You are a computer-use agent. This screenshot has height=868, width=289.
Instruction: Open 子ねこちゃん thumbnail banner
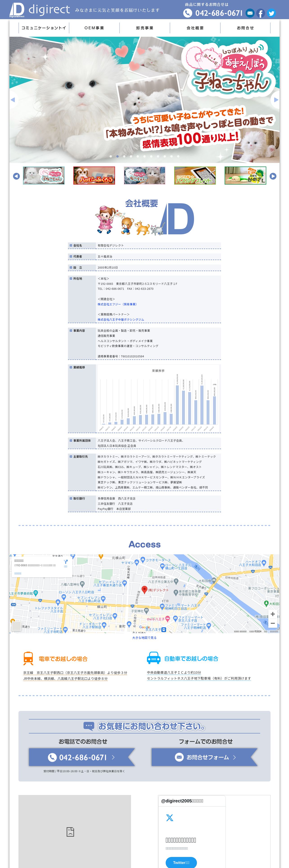[44, 176]
